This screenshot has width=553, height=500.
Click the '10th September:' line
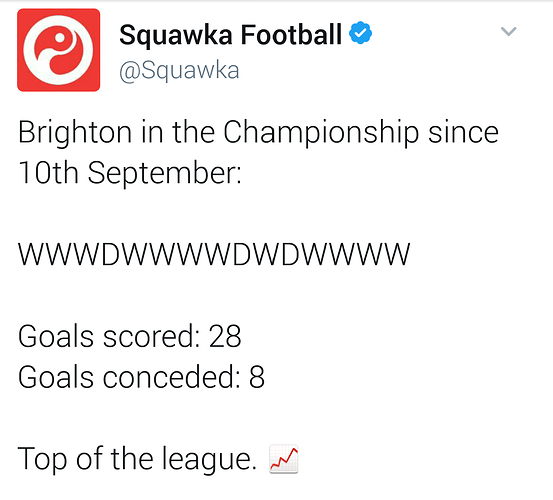pyautogui.click(x=130, y=173)
